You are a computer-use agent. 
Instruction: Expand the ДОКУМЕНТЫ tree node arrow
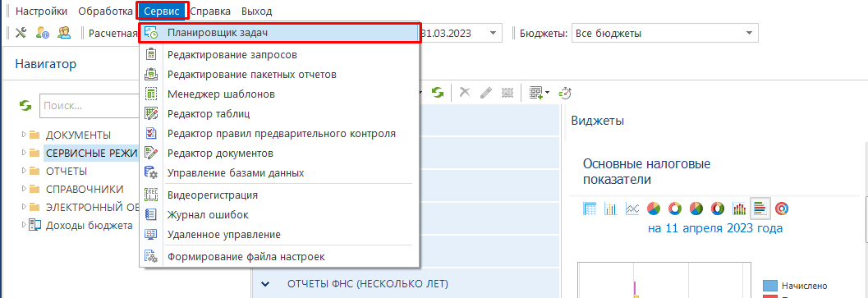[x=24, y=135]
